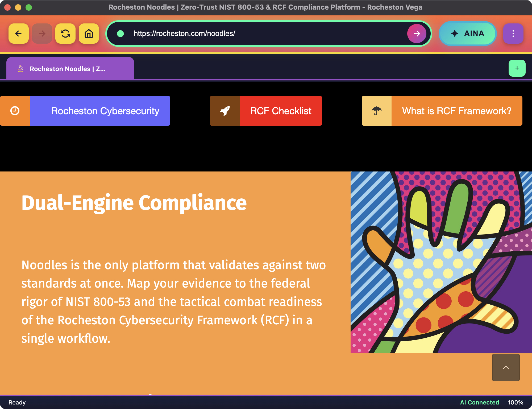Click the colorful pop-art hand image
Image resolution: width=532 pixels, height=409 pixels.
click(x=441, y=262)
